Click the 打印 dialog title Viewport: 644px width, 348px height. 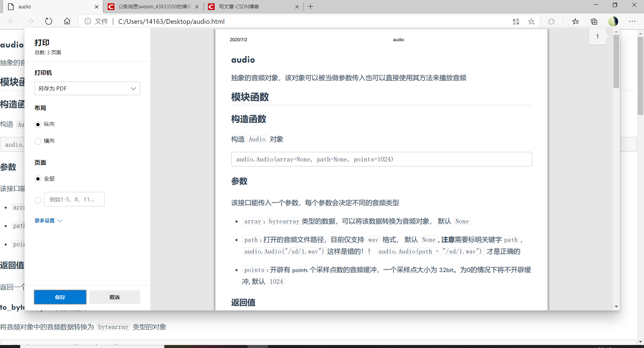coord(42,43)
